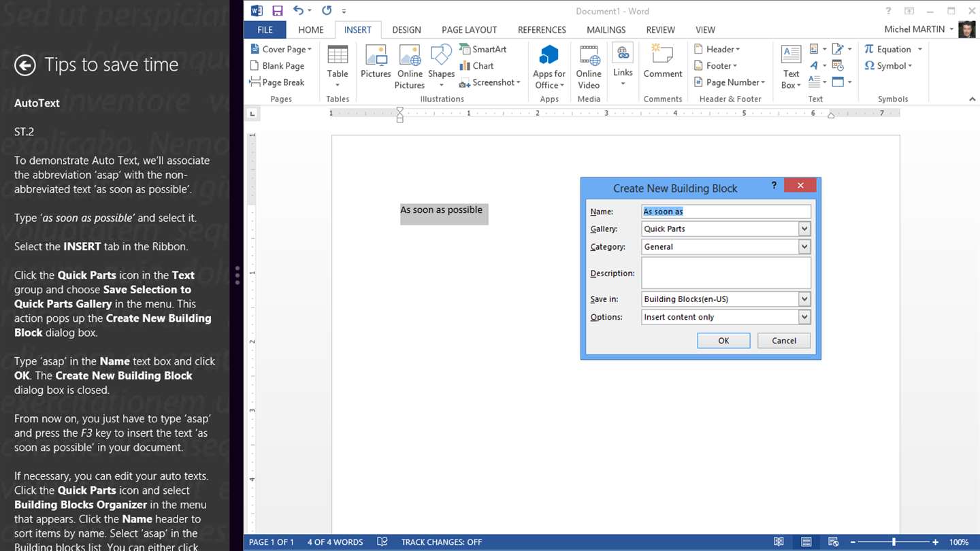Open Online Pictures search

[x=410, y=66]
